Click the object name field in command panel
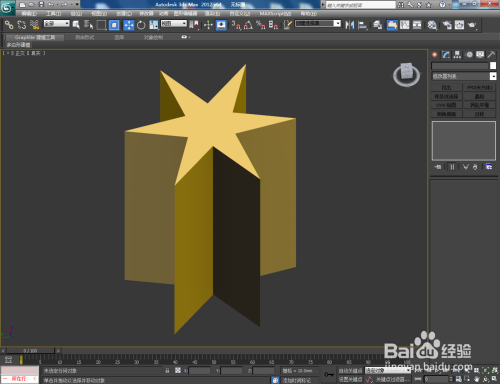The image size is (500, 384). (460, 66)
